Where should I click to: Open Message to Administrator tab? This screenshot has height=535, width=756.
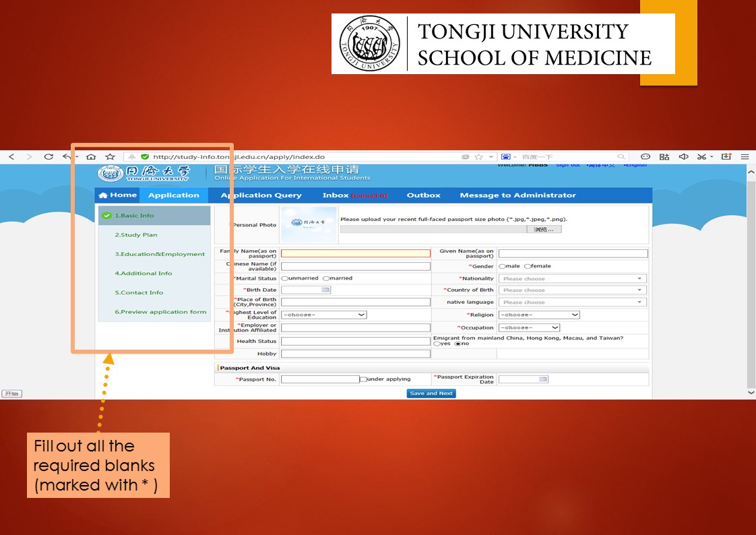[x=518, y=195]
